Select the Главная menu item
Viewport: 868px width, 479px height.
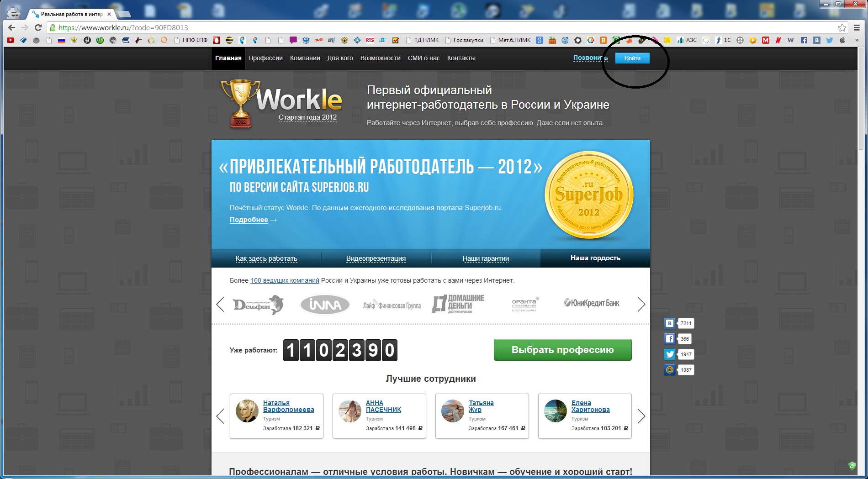click(x=228, y=58)
